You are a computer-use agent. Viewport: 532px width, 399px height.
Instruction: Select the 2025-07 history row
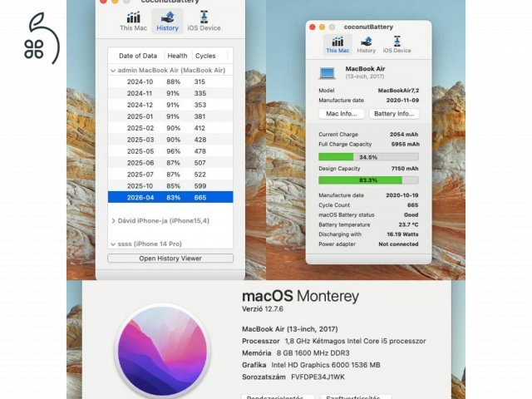(170, 175)
